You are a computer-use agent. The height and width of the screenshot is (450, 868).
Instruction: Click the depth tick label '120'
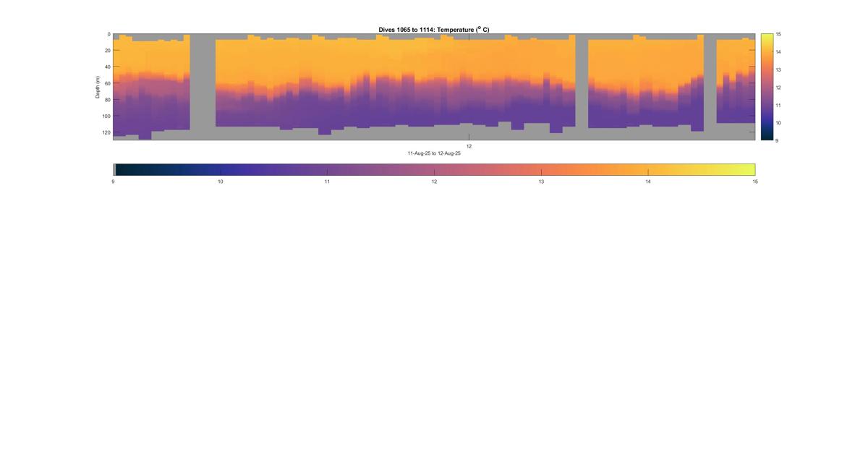coord(106,132)
